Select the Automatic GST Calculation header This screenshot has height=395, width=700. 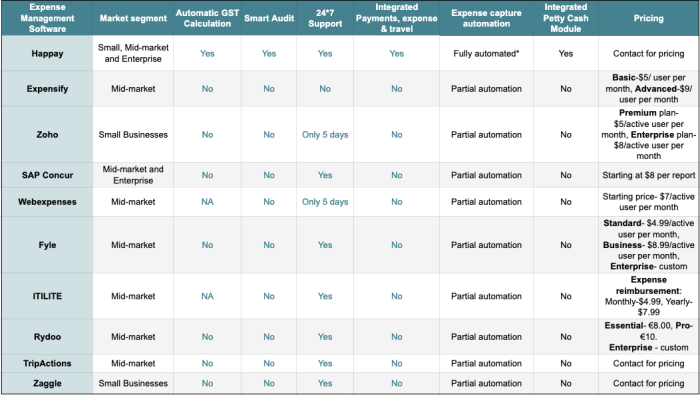[x=207, y=18]
